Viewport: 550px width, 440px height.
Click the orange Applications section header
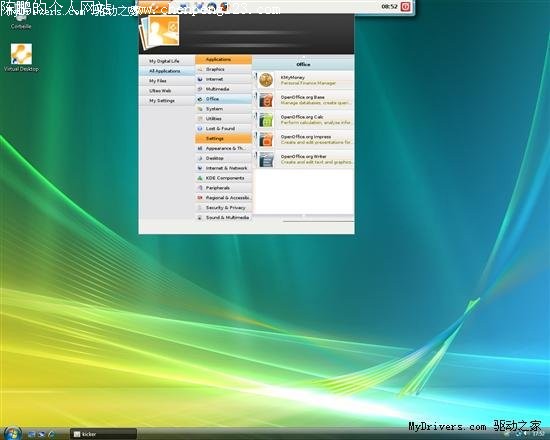pyautogui.click(x=223, y=59)
